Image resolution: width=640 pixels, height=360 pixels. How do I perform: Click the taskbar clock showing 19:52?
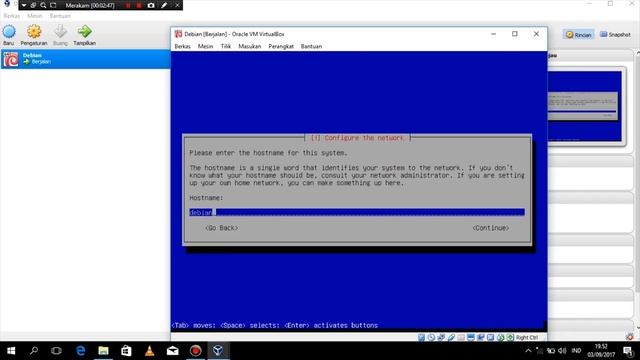(601, 351)
